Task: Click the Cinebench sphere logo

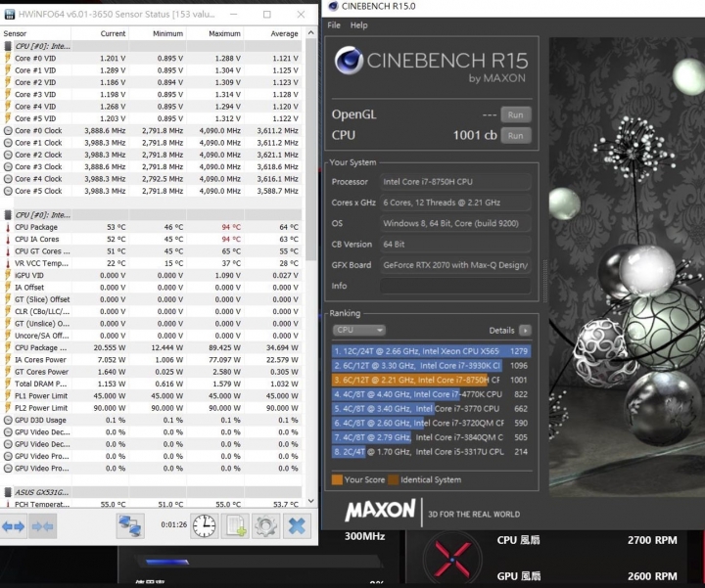Action: click(349, 61)
